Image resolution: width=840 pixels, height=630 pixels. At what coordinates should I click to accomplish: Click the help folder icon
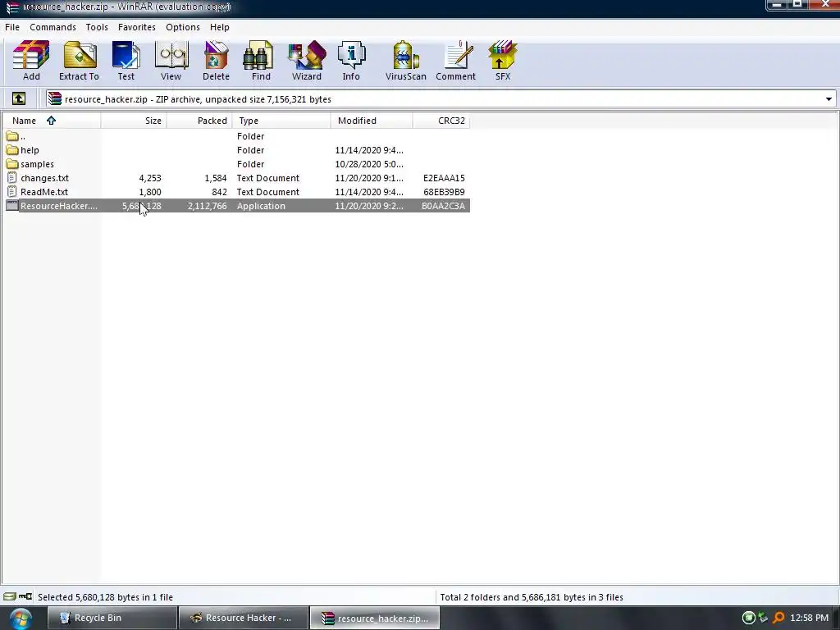click(12, 150)
